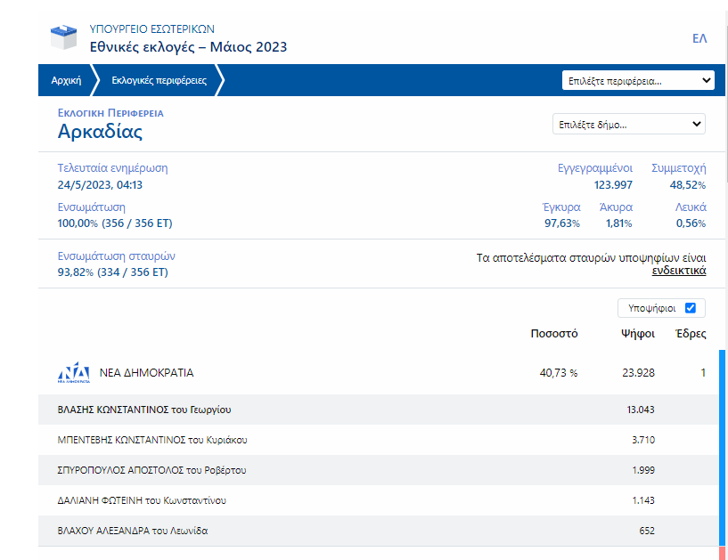Select the ΝΕΑ ΔΗΜΟΚΡΑΤΙΑ party name
728x560 pixels.
click(146, 373)
